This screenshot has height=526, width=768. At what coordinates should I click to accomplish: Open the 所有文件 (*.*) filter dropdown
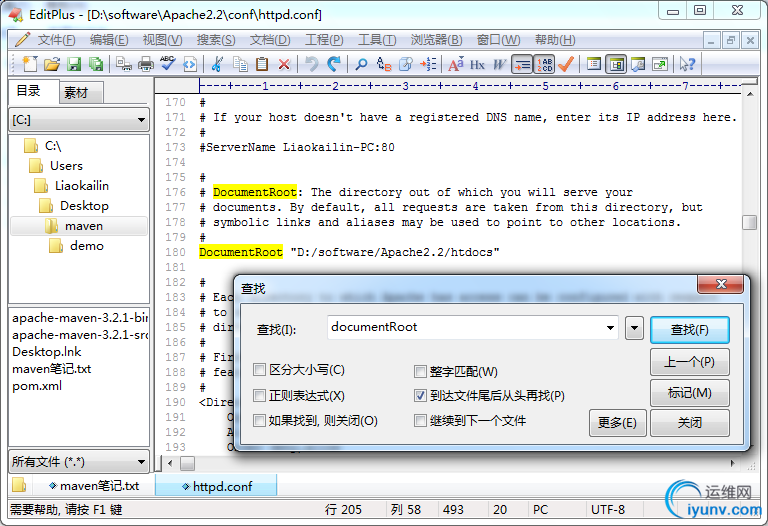pyautogui.click(x=79, y=461)
